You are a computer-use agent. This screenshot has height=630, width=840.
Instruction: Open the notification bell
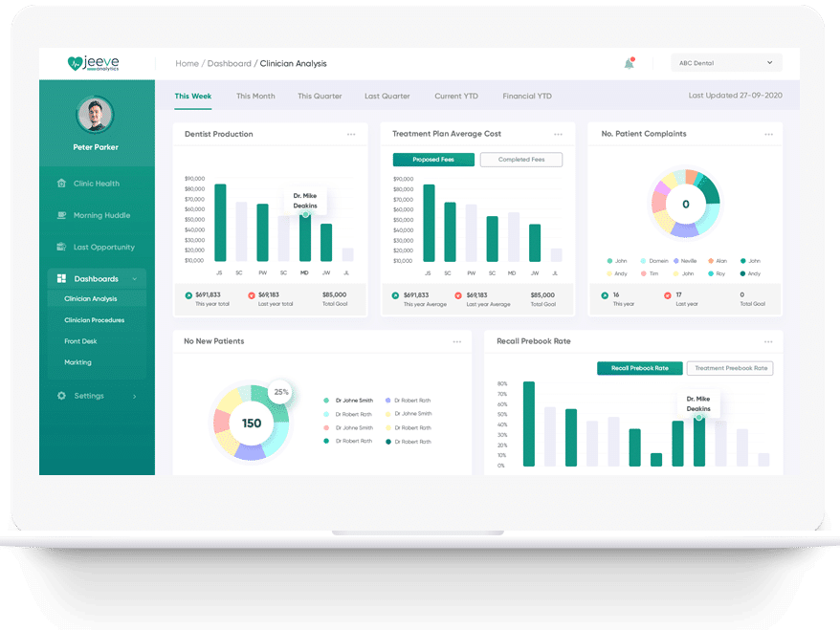click(x=629, y=63)
